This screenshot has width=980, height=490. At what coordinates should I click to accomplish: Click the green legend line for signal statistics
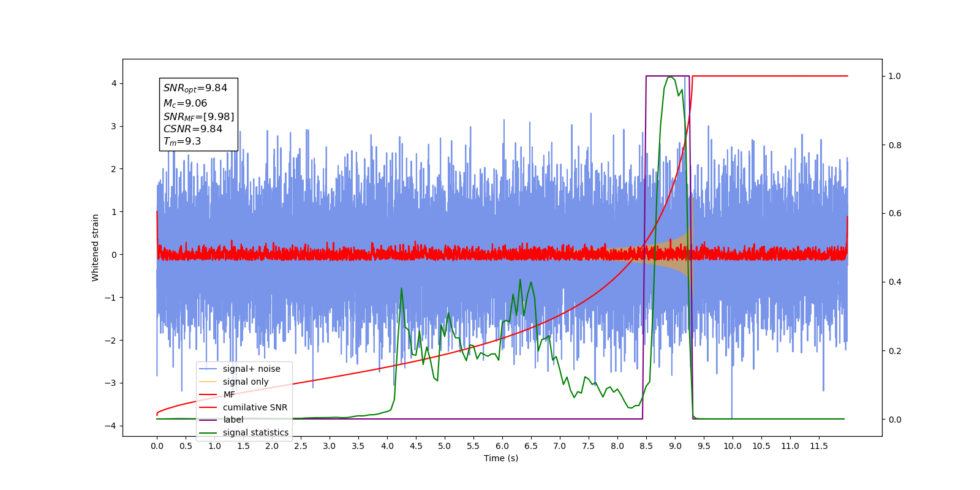click(x=208, y=432)
